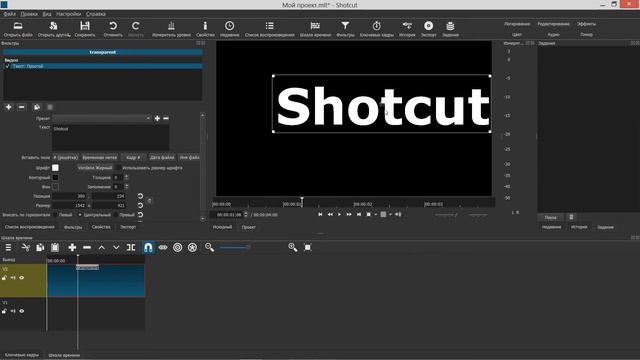This screenshot has height=360, width=640.
Task: Toggle snapping magnet button
Action: pyautogui.click(x=148, y=247)
